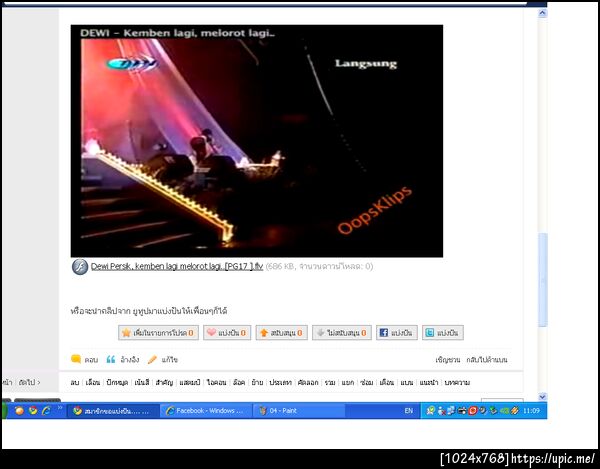Open Chrome from the quick launch bar
This screenshot has height=469, width=600.
[x=33, y=410]
